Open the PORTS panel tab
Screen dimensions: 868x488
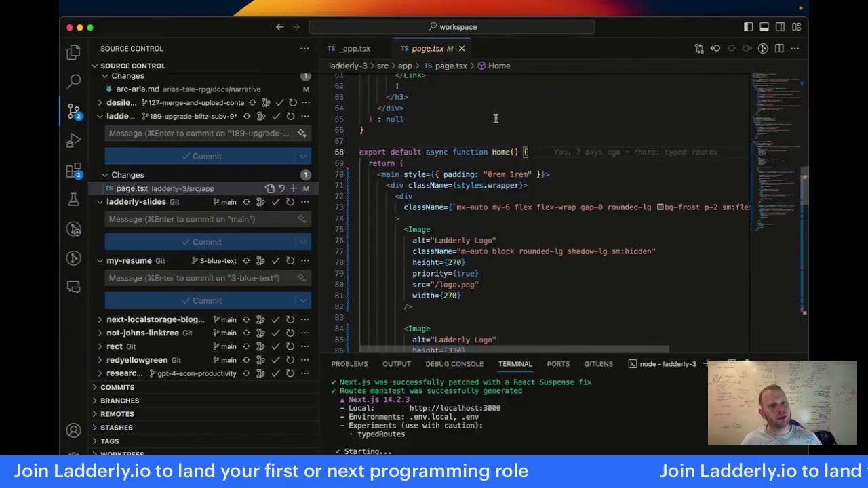[x=558, y=364]
